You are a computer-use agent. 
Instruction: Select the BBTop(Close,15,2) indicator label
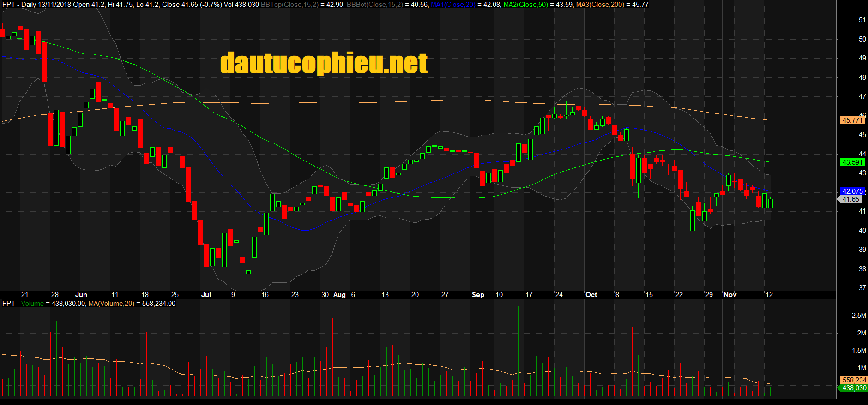pyautogui.click(x=289, y=5)
